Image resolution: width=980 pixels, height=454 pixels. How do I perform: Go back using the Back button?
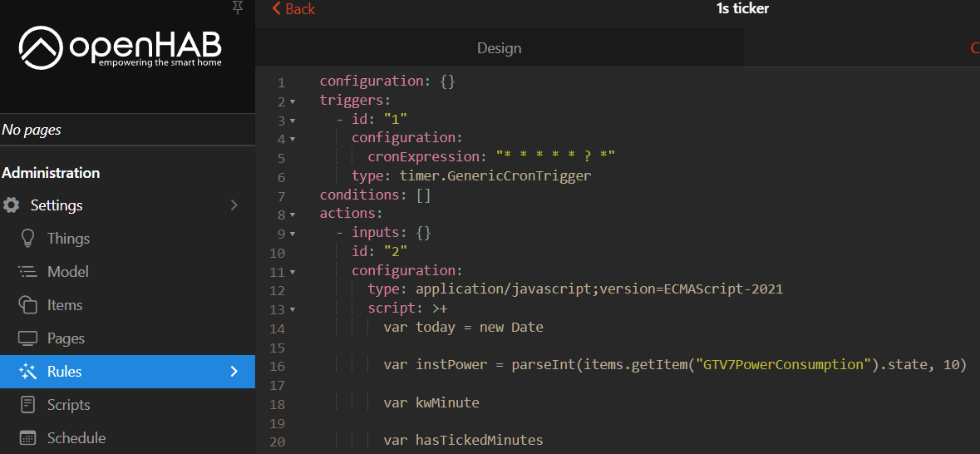point(294,9)
